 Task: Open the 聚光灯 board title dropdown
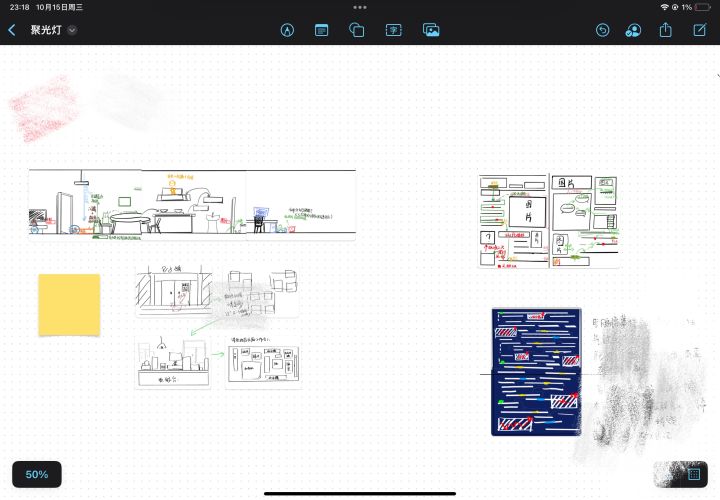pos(72,30)
